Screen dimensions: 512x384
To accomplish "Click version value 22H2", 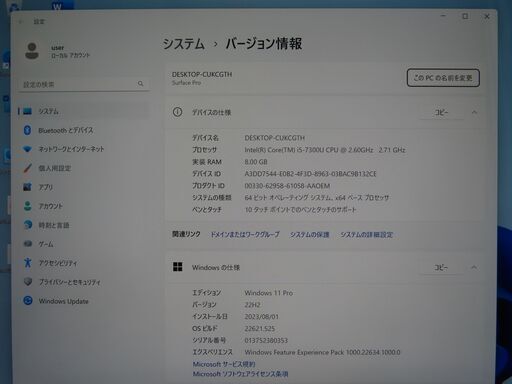I will point(252,305).
